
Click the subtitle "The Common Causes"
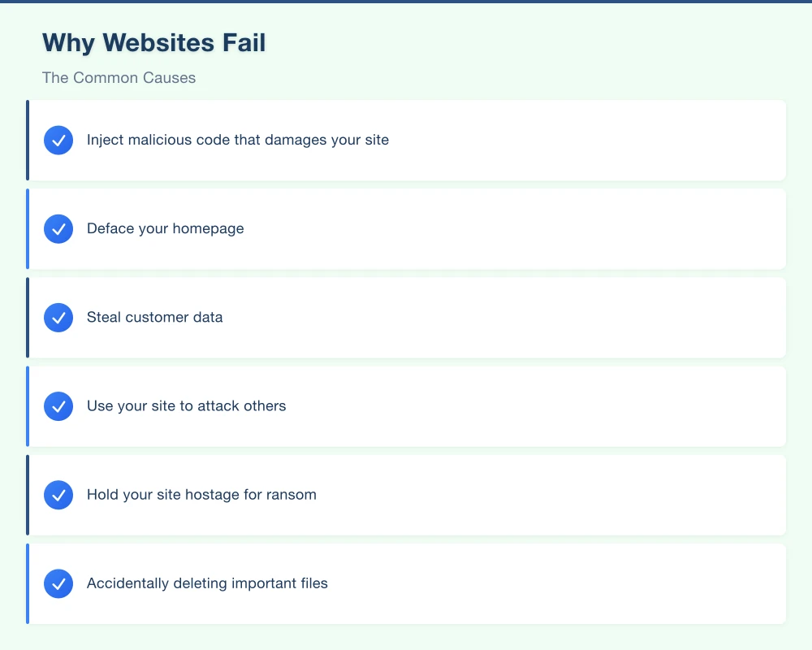(119, 78)
